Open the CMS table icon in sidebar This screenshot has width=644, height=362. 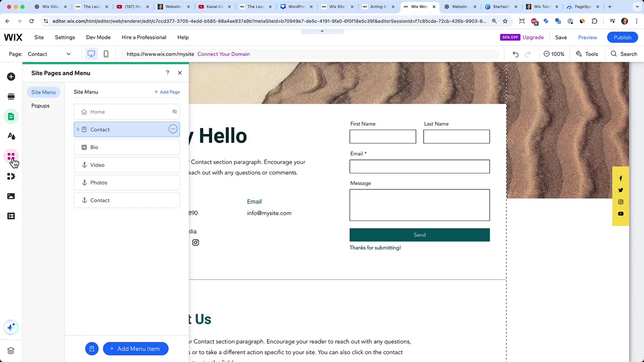coord(11,216)
